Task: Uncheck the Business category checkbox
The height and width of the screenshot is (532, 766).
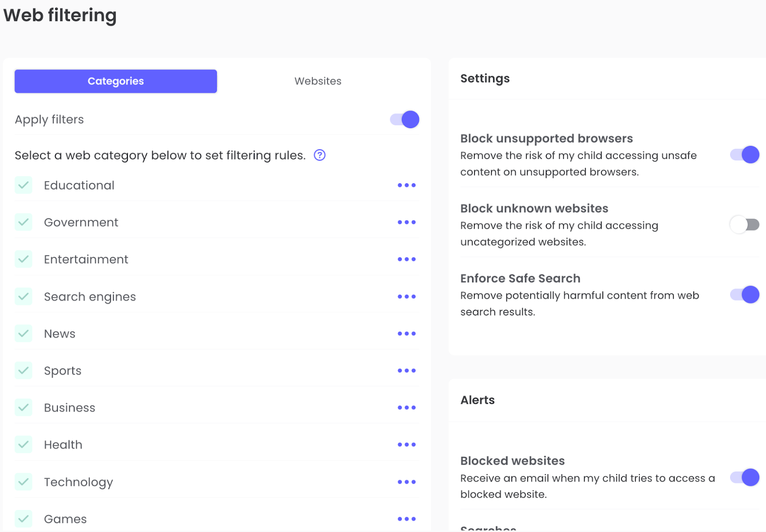Action: click(x=23, y=408)
